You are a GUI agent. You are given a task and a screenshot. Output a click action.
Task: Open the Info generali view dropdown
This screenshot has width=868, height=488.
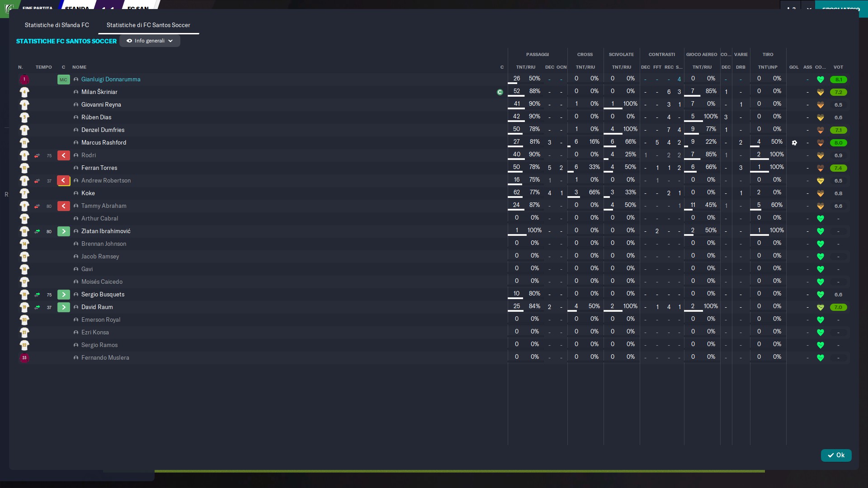150,41
